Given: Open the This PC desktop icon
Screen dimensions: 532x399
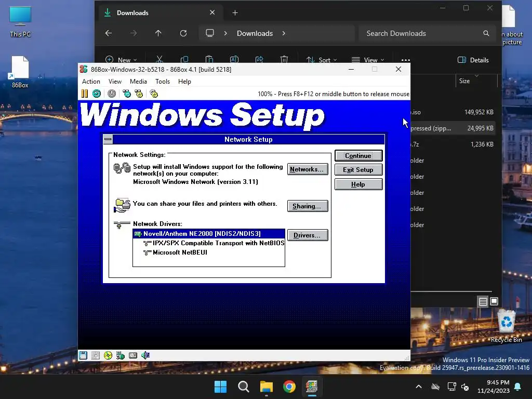Looking at the screenshot, I should click(x=20, y=21).
